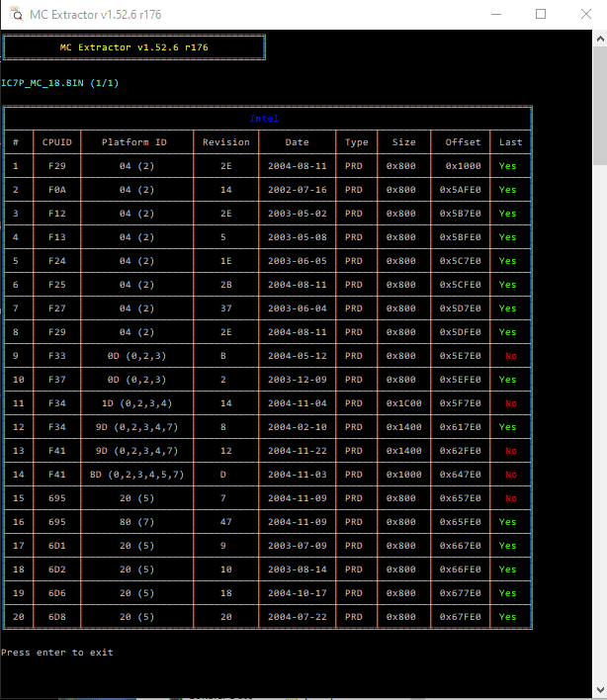Click CPUID F0A in row 2
Image resolution: width=607 pixels, height=700 pixels.
pyautogui.click(x=56, y=190)
